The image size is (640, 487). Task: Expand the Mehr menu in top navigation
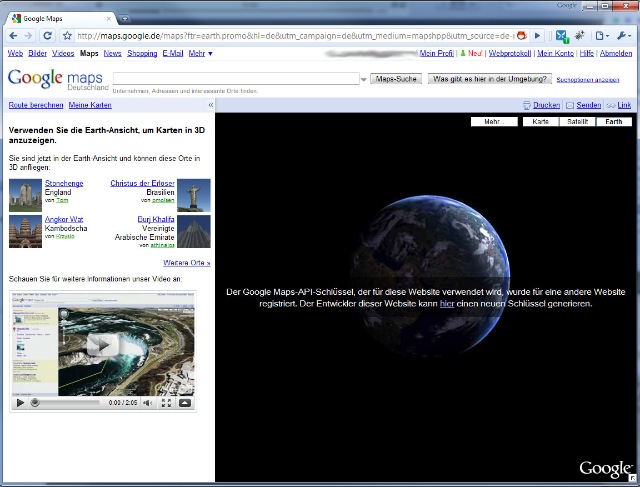(x=201, y=53)
